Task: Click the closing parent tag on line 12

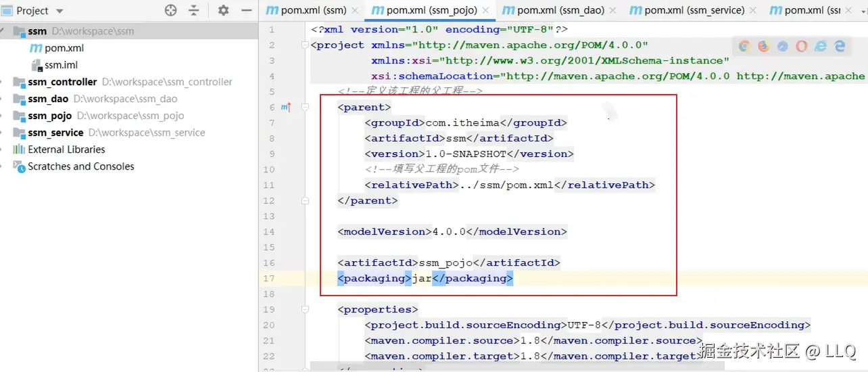Action: [x=368, y=200]
